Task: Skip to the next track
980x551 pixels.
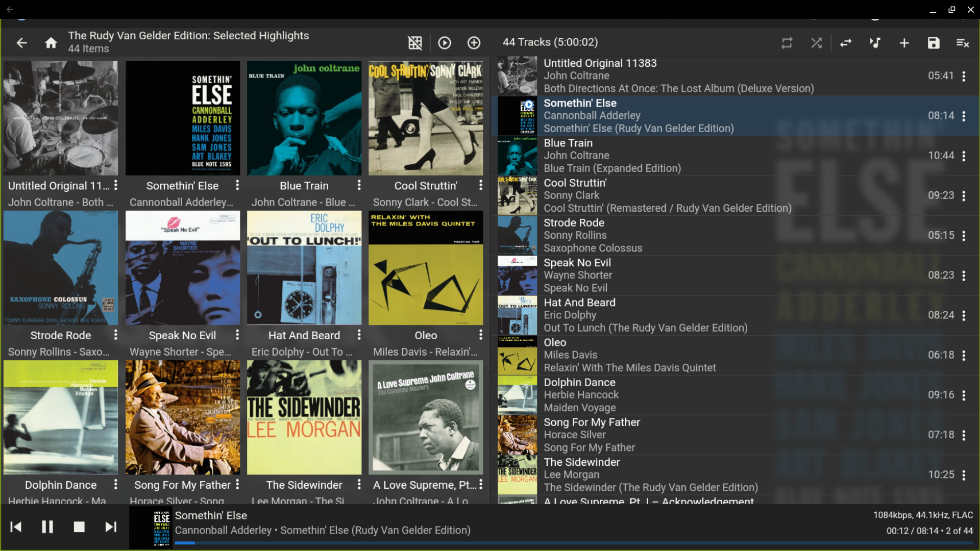Action: (111, 527)
